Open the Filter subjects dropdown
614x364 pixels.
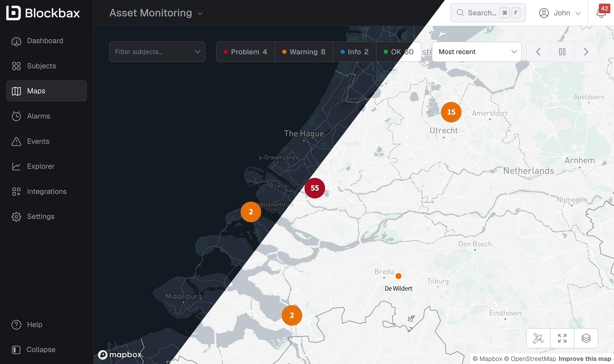[x=157, y=52]
